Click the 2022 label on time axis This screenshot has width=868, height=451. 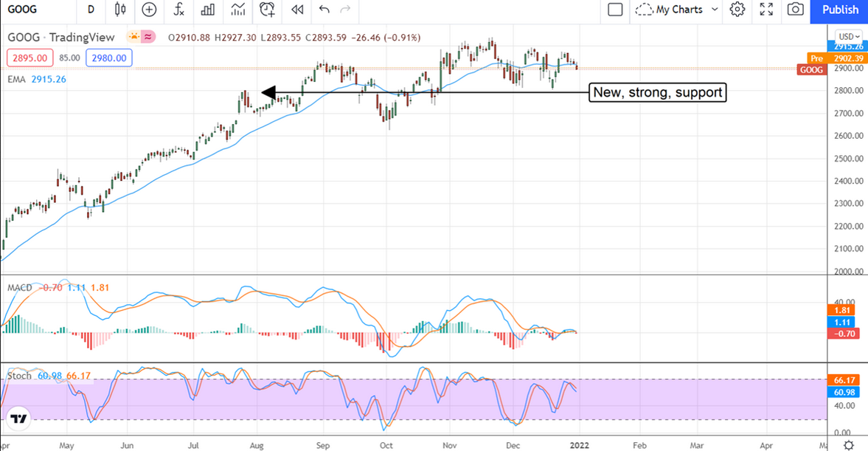580,445
